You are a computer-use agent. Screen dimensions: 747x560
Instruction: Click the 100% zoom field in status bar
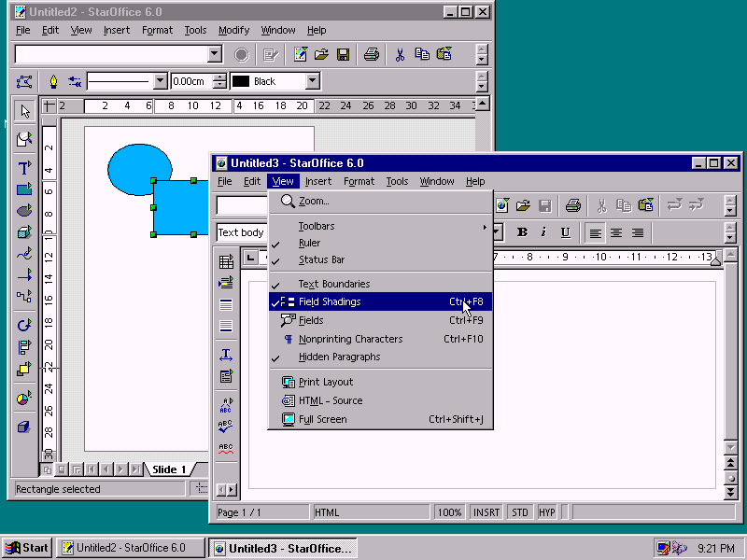pos(450,512)
